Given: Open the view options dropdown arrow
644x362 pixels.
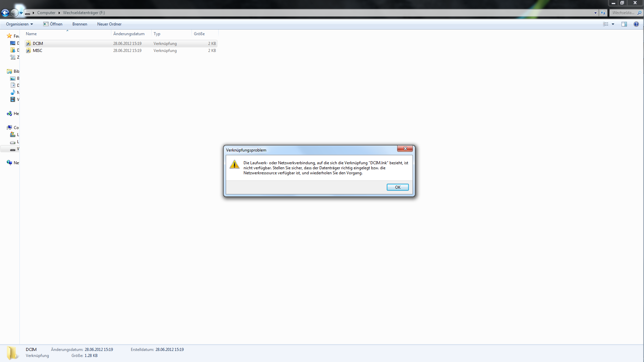Looking at the screenshot, I should click(x=613, y=24).
